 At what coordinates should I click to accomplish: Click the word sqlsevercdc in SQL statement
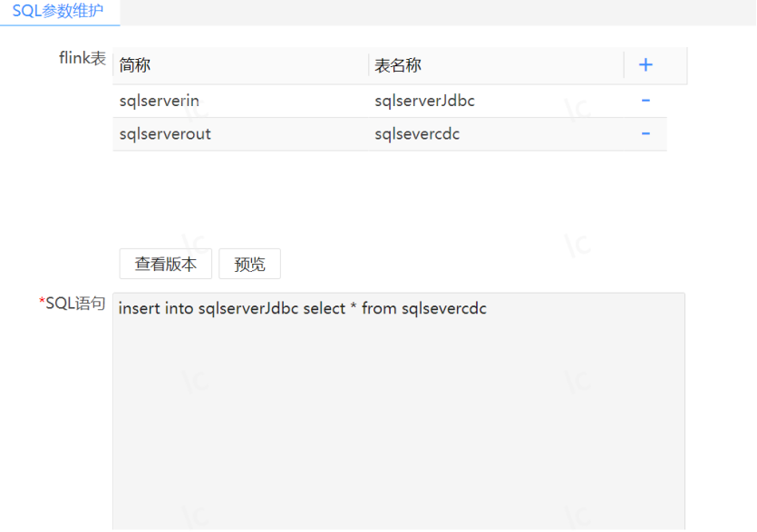pos(444,308)
